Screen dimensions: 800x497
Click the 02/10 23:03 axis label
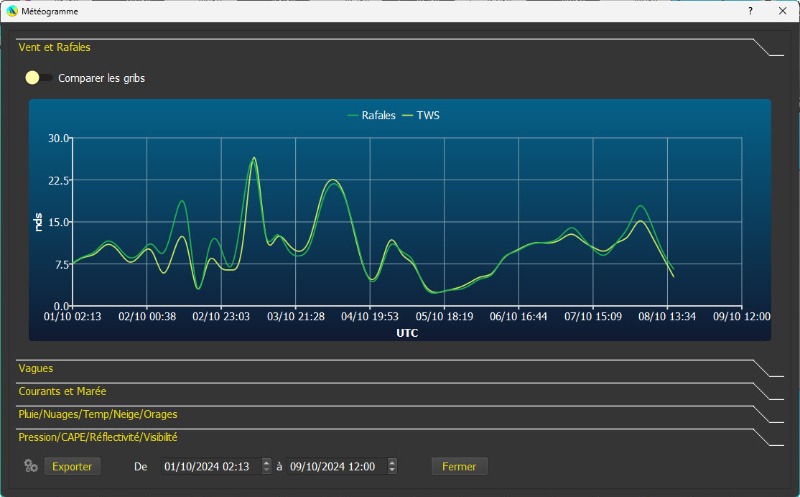pos(221,316)
